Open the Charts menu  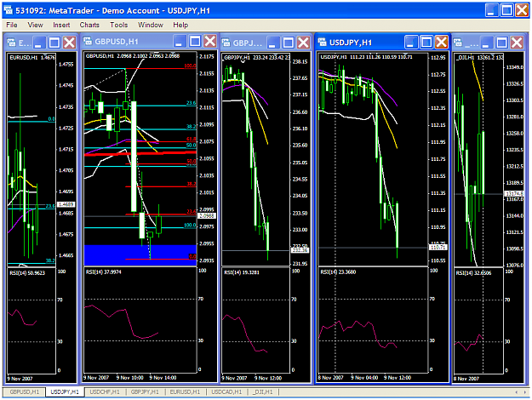[89, 25]
